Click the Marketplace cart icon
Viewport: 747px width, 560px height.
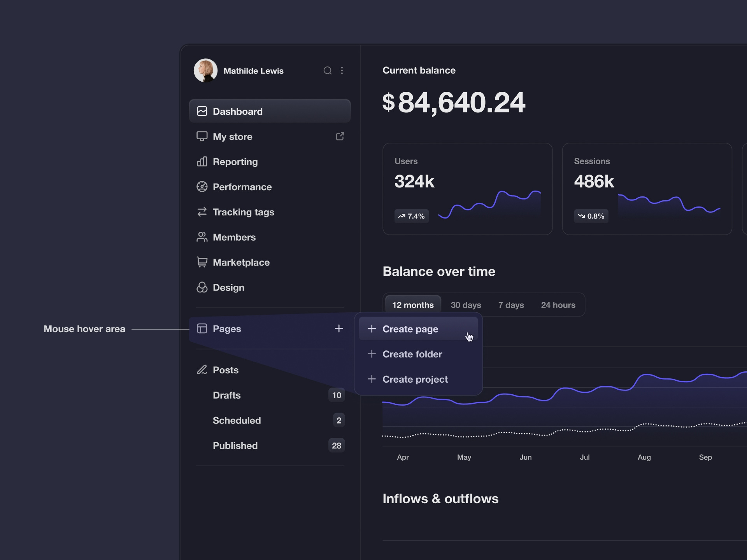pyautogui.click(x=202, y=262)
